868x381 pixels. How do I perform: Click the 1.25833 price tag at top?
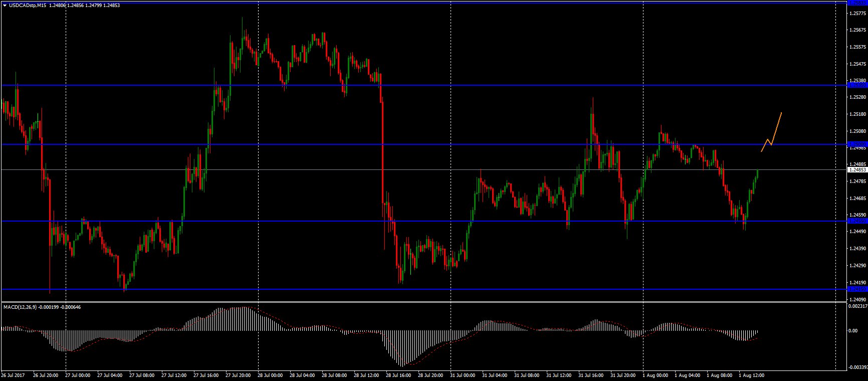857,3
